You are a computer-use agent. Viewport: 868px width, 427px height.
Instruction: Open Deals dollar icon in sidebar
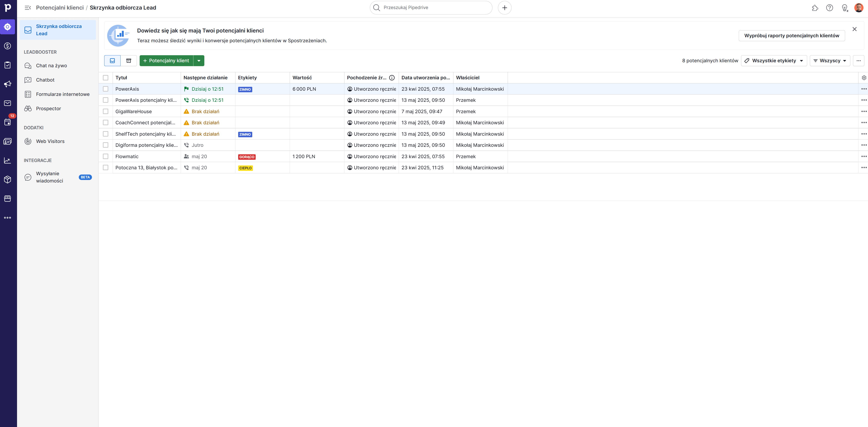pyautogui.click(x=7, y=46)
